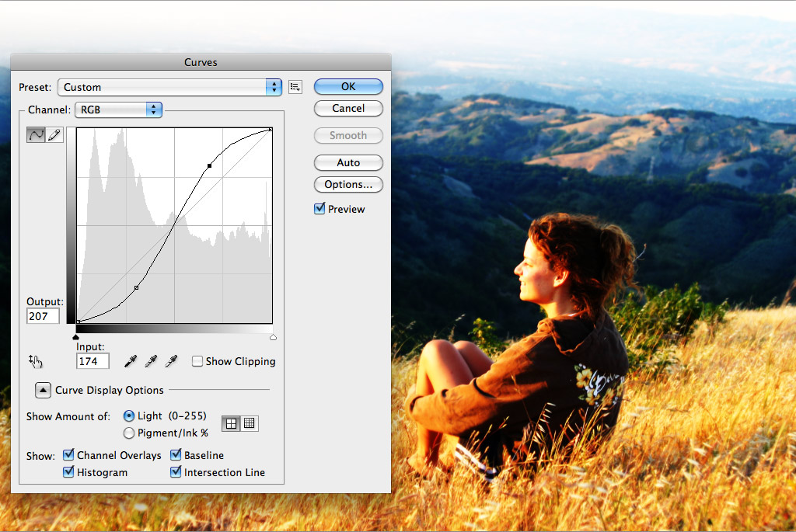
Task: Switch to simple quarter-tone grid
Action: click(231, 423)
